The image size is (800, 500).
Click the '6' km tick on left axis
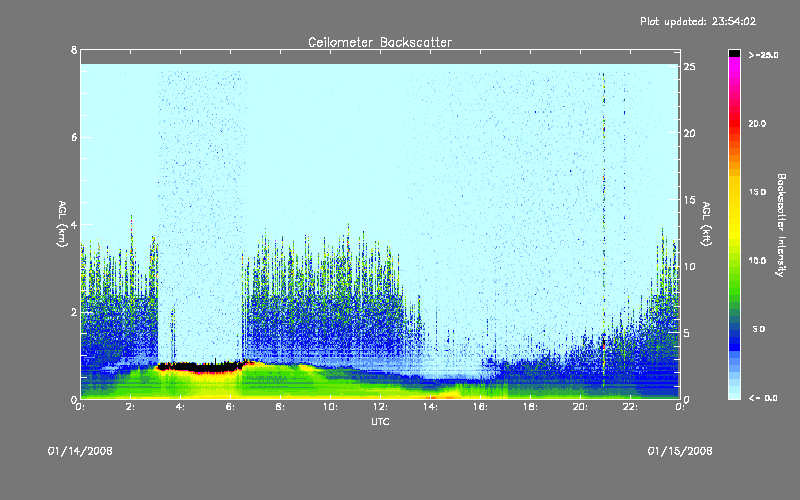(x=74, y=137)
